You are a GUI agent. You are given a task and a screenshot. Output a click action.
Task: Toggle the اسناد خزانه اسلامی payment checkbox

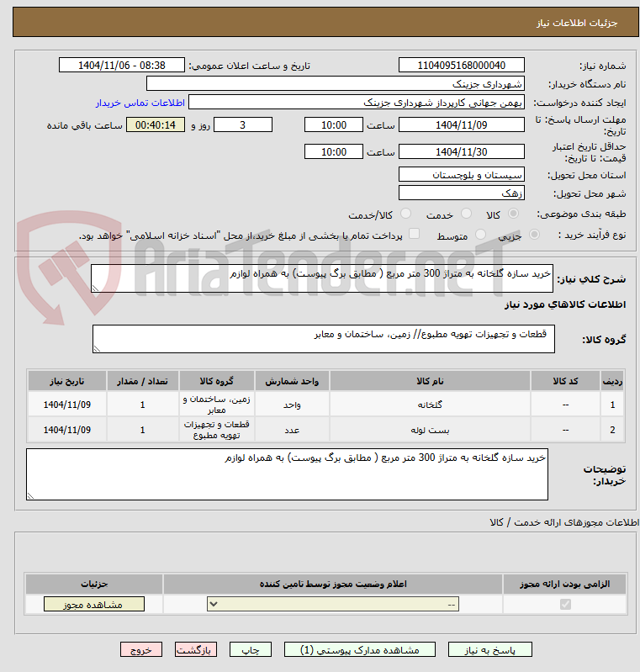point(414,234)
